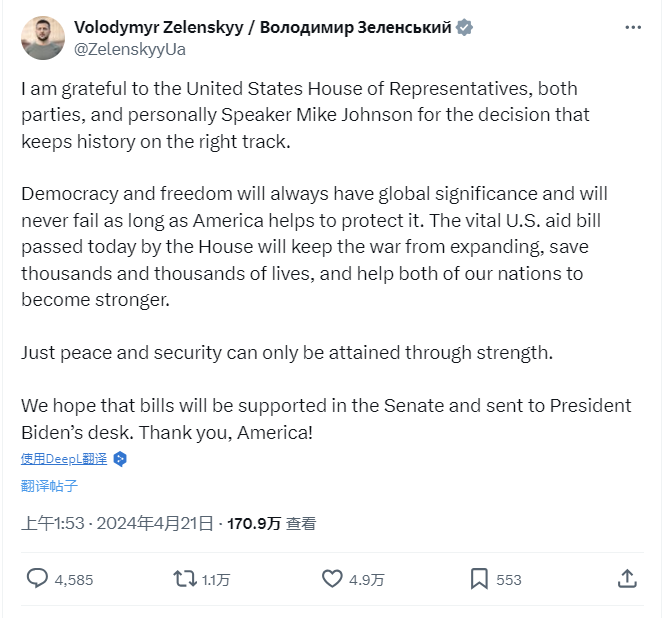Open the 170.9万 查看 view count
This screenshot has height=618, width=667.
tap(271, 523)
